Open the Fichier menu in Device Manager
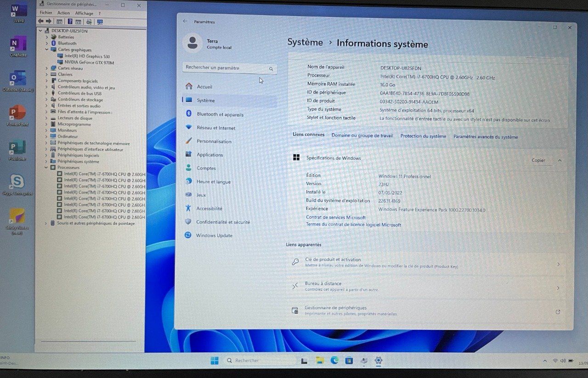 pyautogui.click(x=46, y=13)
